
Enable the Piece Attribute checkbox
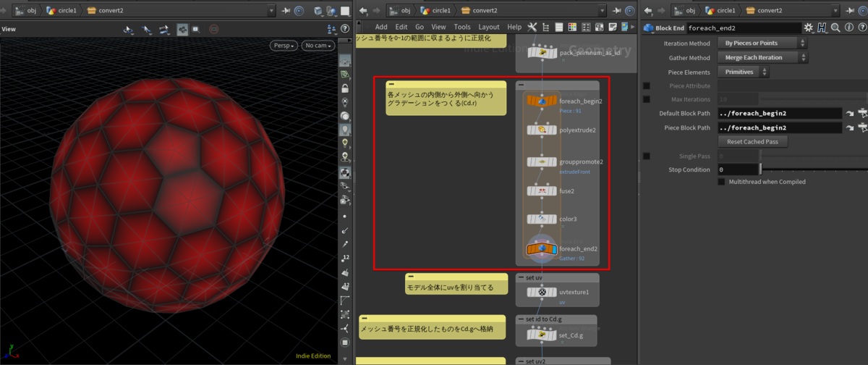[647, 86]
